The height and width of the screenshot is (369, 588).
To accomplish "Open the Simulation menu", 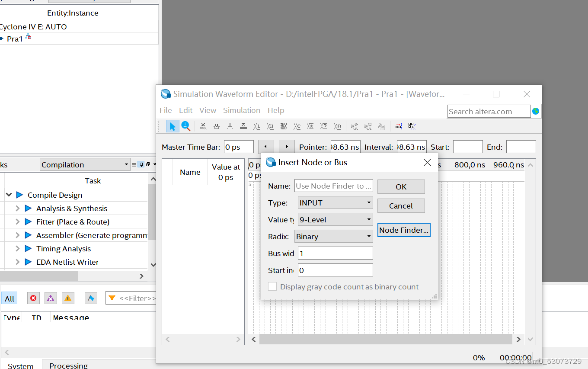I will pos(242,110).
